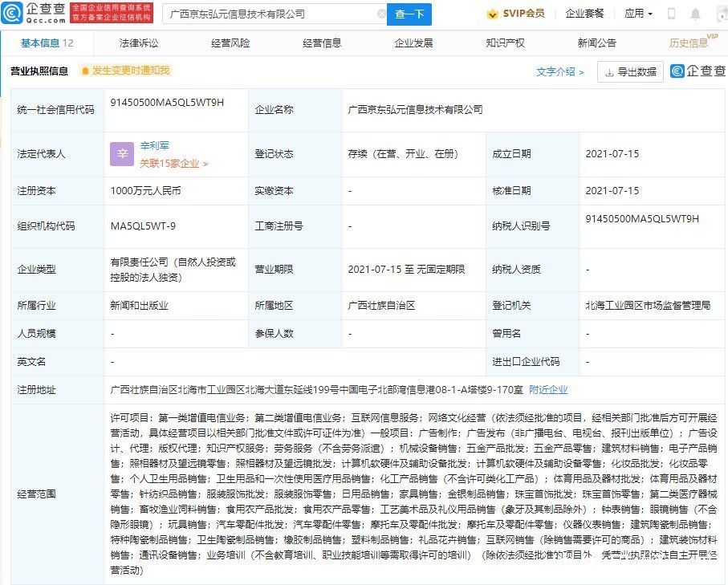Clear the search box text
728x585 pixels.
pyautogui.click(x=381, y=14)
